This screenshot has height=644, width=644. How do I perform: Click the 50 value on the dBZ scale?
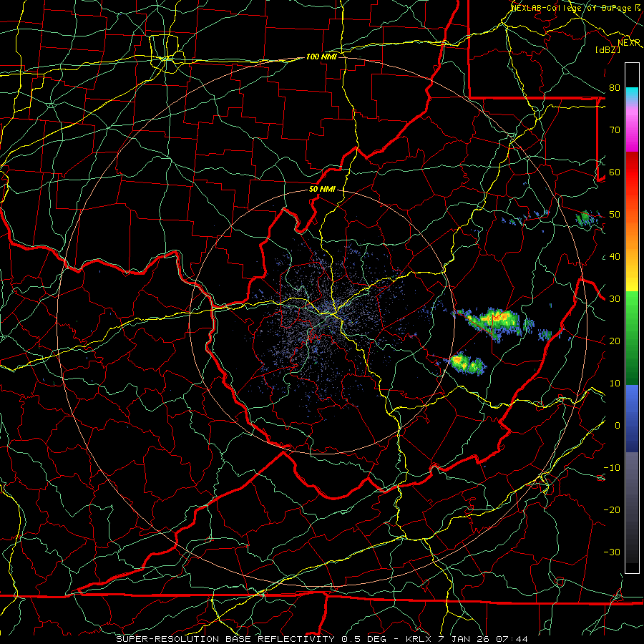[615, 215]
